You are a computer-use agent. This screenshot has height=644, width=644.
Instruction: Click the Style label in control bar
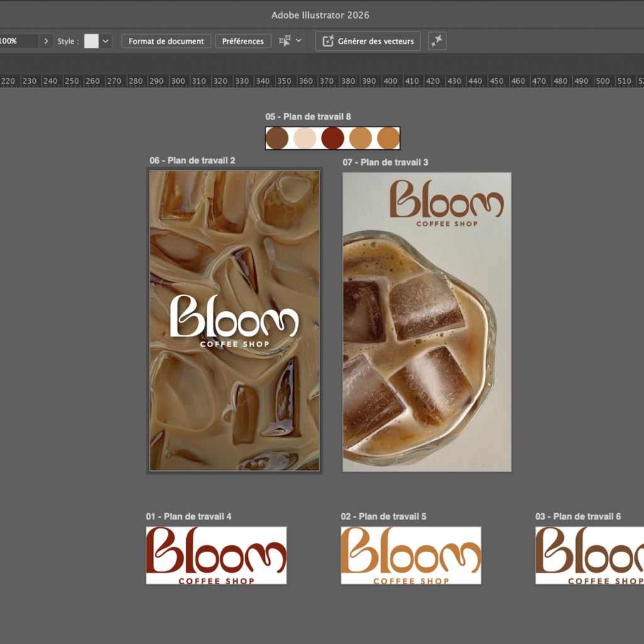pos(68,41)
